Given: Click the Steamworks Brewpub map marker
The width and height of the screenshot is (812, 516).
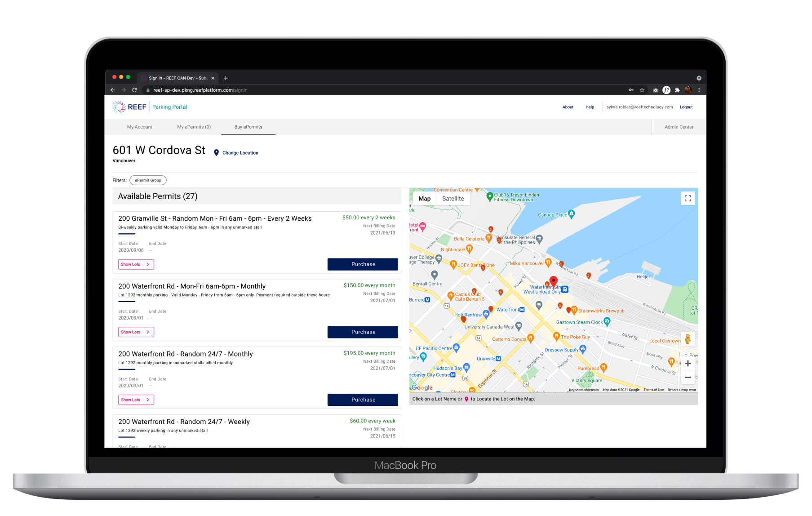Looking at the screenshot, I should [x=574, y=310].
